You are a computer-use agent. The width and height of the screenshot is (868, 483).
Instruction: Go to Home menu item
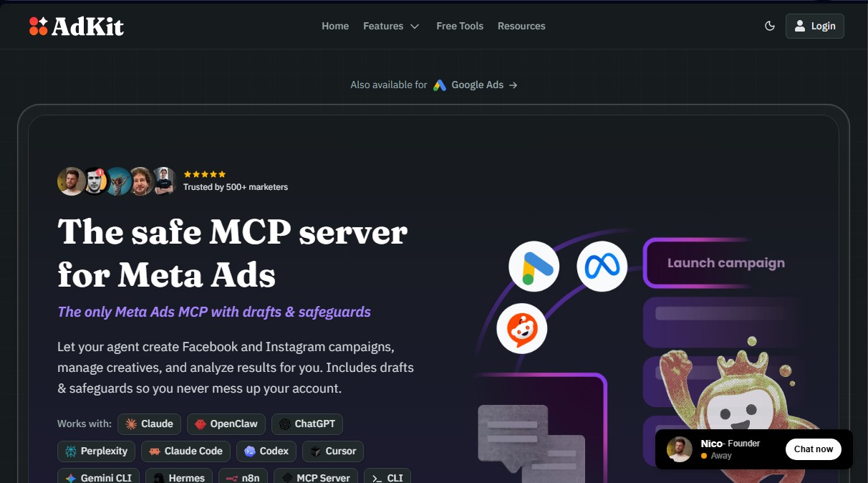335,26
